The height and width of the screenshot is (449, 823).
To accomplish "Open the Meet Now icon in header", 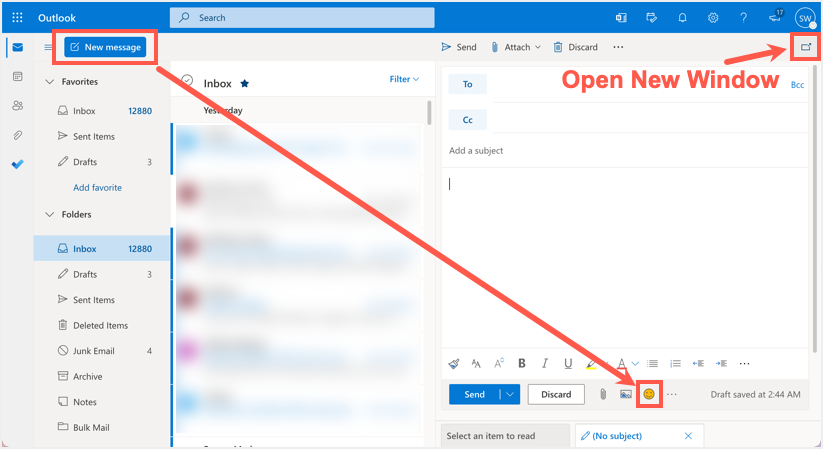I will pos(621,17).
